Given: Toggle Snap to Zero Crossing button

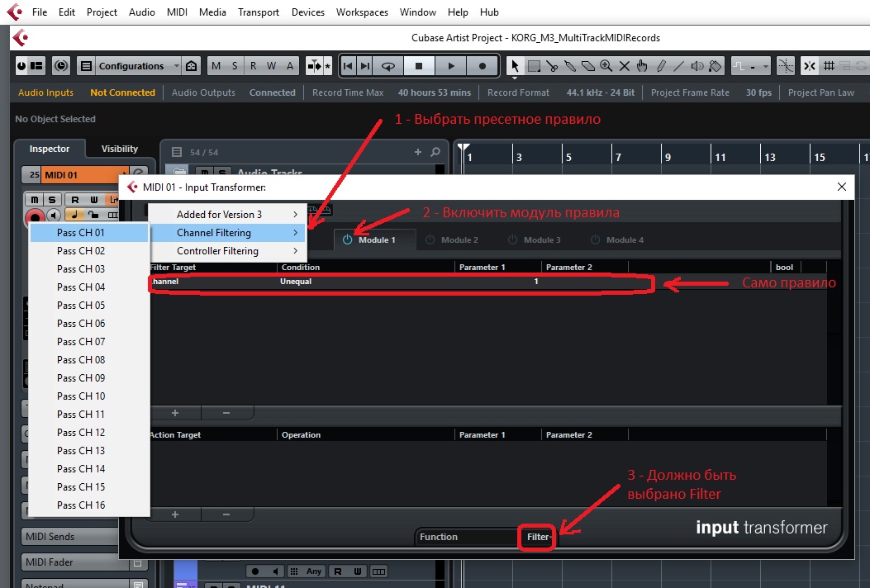Looking at the screenshot, I should click(786, 66).
